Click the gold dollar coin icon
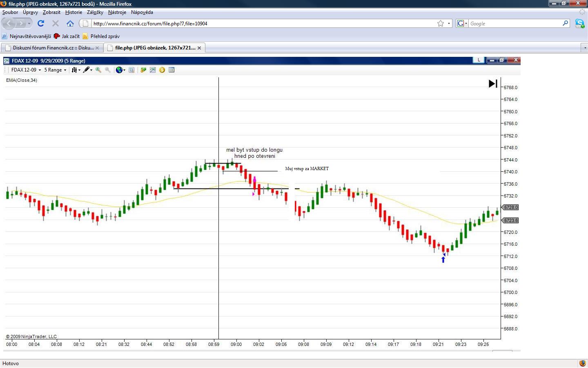Screen dimensions: 588x368 (x=162, y=70)
